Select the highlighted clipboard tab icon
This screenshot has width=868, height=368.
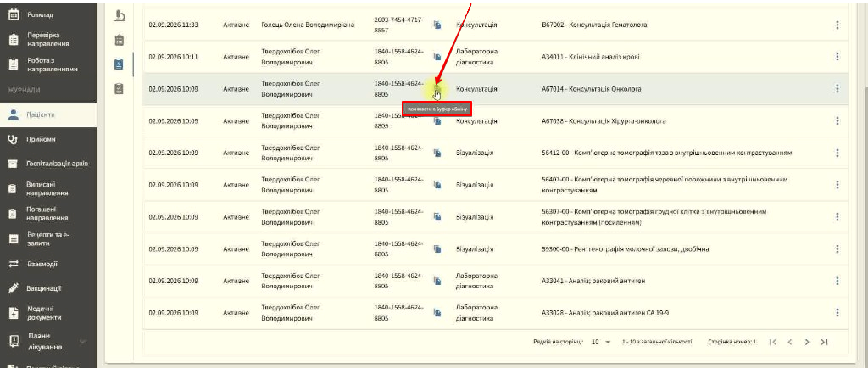click(119, 64)
